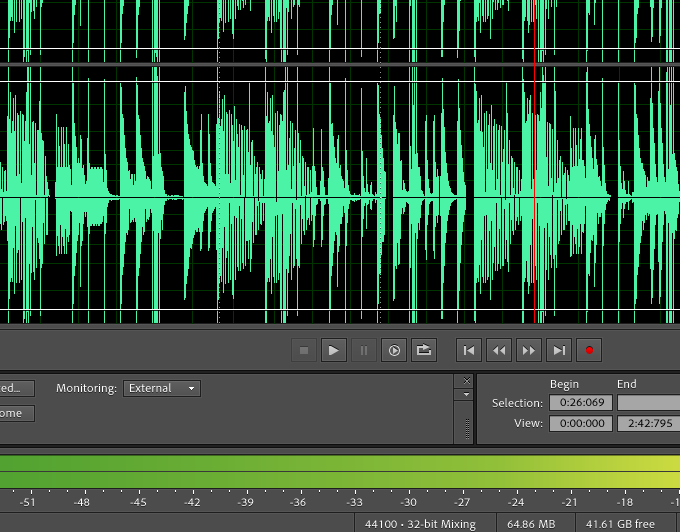
Task: Click Play from Cursor to End (circled play)
Action: pyautogui.click(x=394, y=350)
